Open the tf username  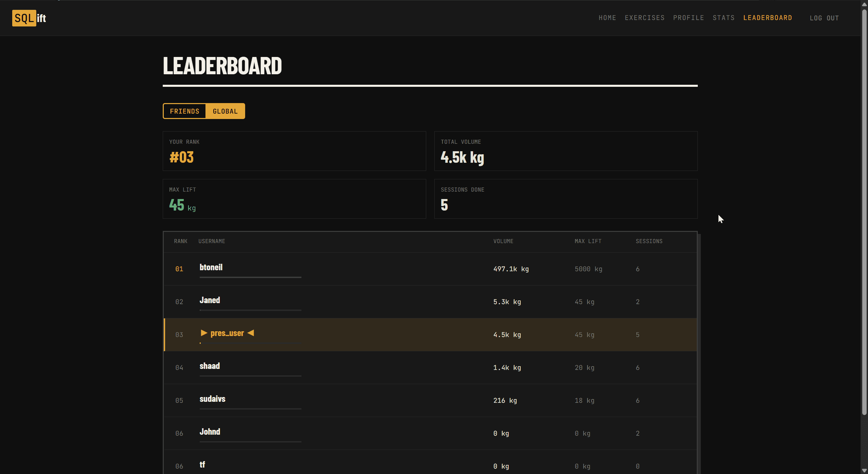tap(202, 465)
